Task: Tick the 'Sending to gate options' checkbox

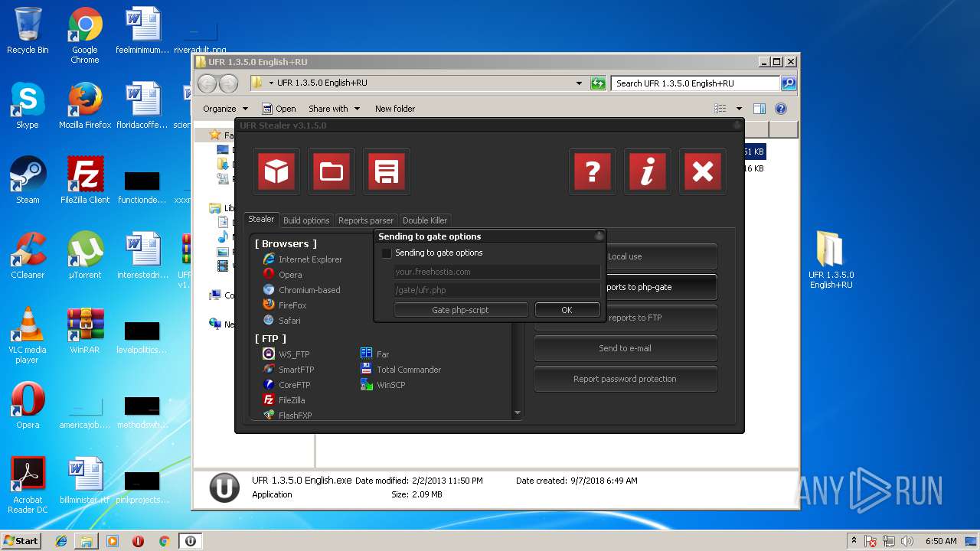Action: (x=387, y=253)
